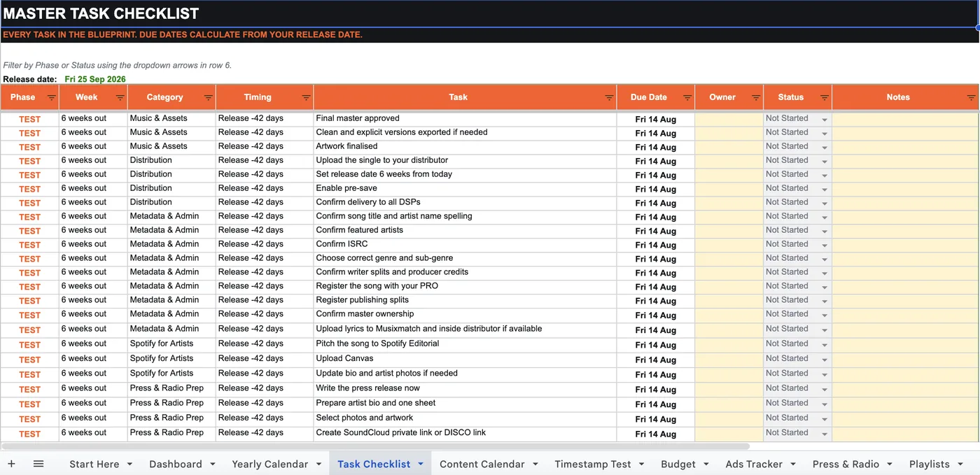Open the all sheets list icon
The height and width of the screenshot is (475, 980).
tap(38, 464)
